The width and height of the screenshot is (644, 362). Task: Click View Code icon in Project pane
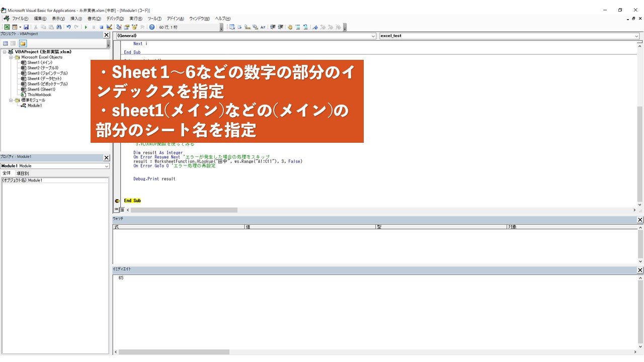click(x=6, y=44)
